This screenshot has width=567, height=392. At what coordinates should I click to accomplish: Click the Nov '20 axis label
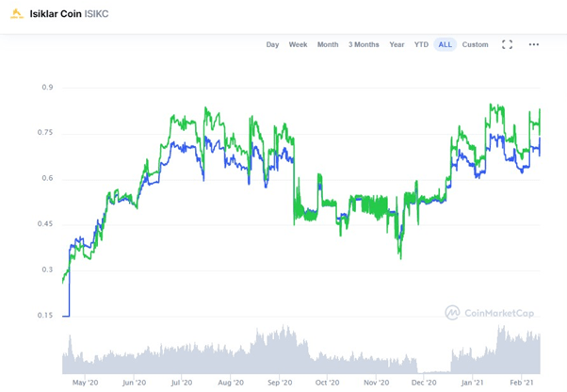click(377, 383)
